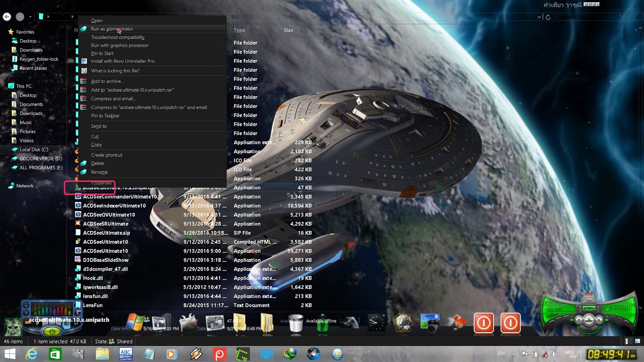Screen dimensions: 644x362
Task: Click the Windows Start button
Action: 10,354
